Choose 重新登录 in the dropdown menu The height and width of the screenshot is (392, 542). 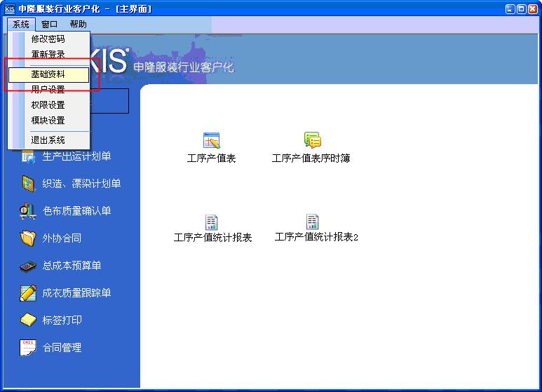48,55
